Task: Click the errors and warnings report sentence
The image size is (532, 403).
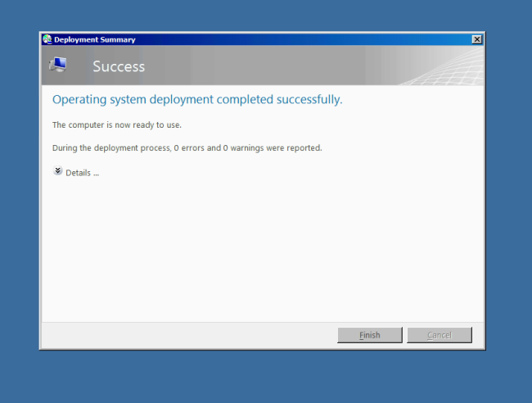Action: pyautogui.click(x=187, y=148)
